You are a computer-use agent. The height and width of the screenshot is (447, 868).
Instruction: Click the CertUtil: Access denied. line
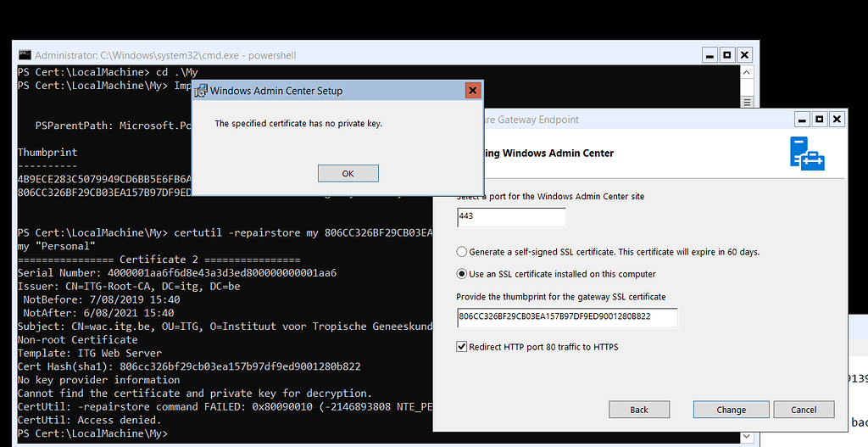tap(90, 420)
